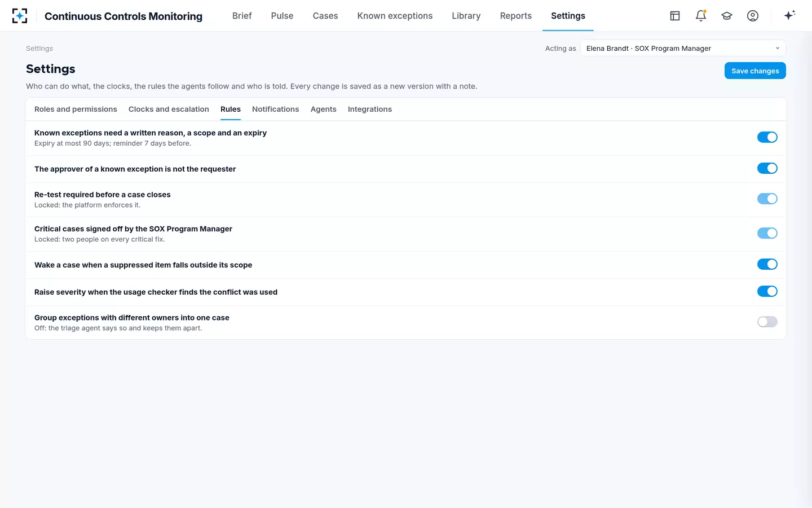Image resolution: width=812 pixels, height=508 pixels.
Task: Disable the approver is not the requester rule
Action: (x=767, y=168)
